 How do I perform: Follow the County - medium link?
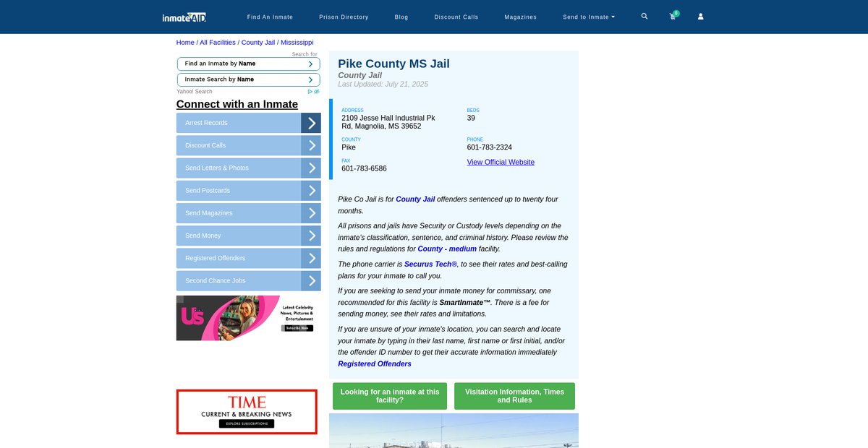click(x=447, y=249)
